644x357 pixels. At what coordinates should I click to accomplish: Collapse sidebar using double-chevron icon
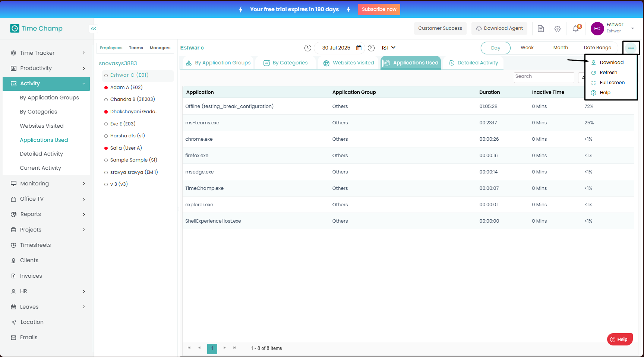click(x=94, y=29)
